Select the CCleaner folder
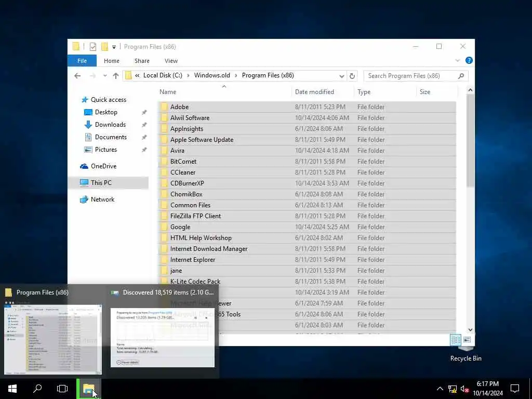The height and width of the screenshot is (399, 532). tap(307, 172)
